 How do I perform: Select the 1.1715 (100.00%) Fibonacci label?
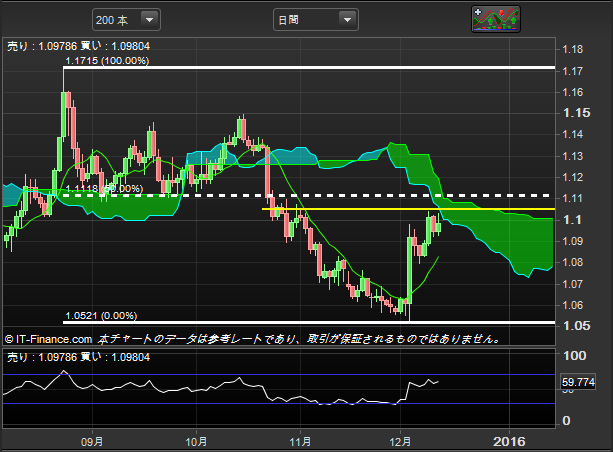coord(107,61)
